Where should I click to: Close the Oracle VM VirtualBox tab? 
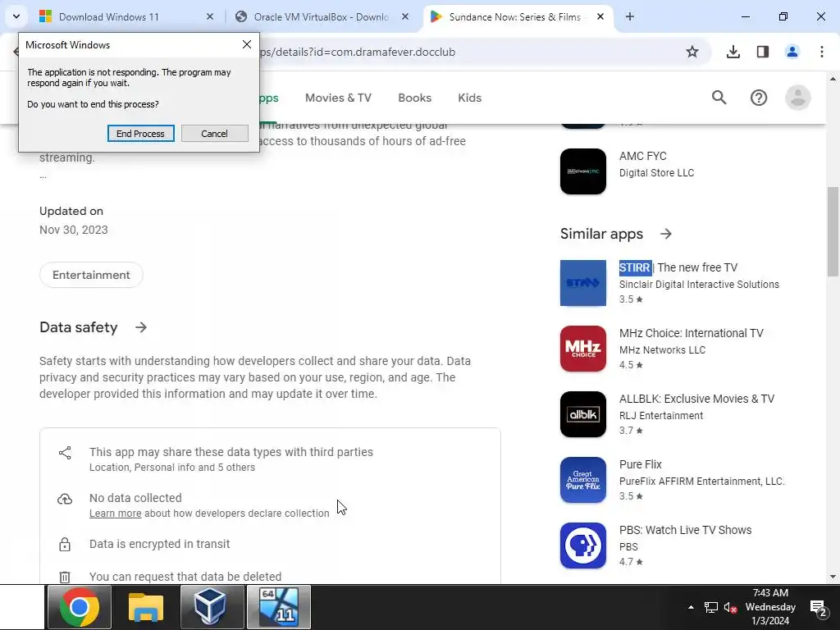point(405,16)
